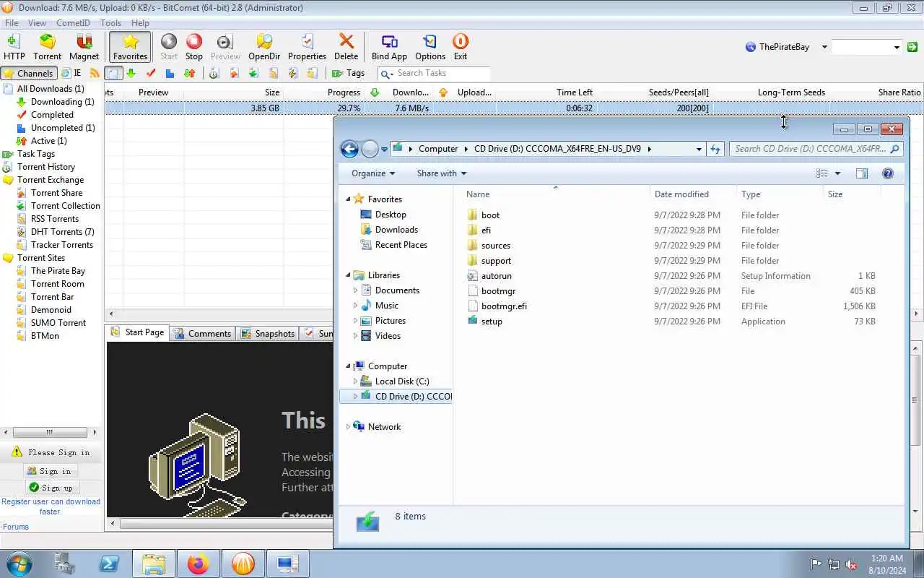924x578 pixels.
Task: Toggle the Favorites star button
Action: [x=130, y=47]
